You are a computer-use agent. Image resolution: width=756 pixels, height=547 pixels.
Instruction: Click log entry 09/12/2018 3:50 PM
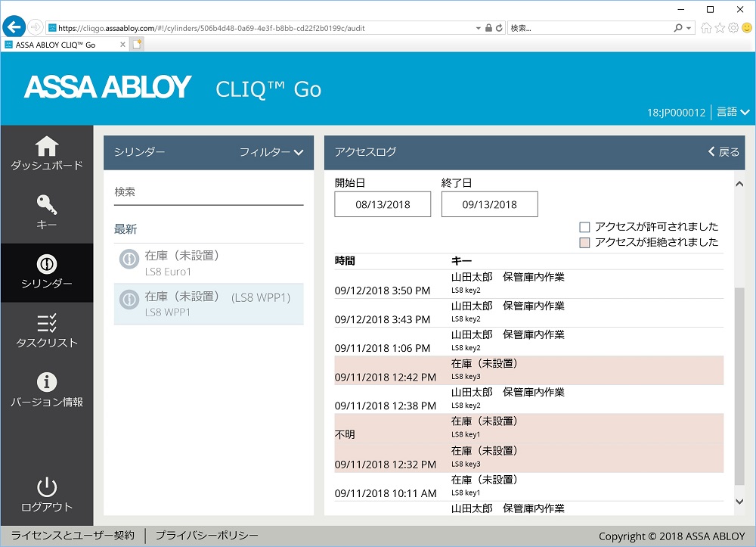click(x=529, y=284)
